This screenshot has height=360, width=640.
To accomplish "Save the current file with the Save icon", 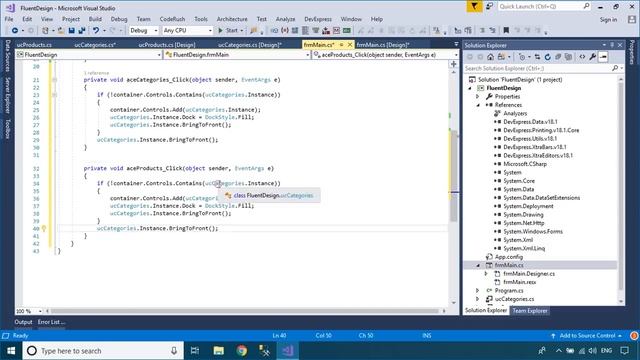I will (x=71, y=31).
